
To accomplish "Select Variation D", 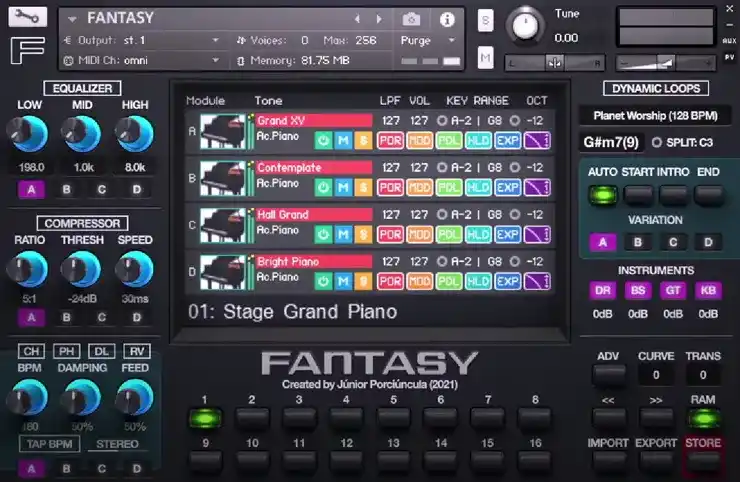I will coord(708,243).
